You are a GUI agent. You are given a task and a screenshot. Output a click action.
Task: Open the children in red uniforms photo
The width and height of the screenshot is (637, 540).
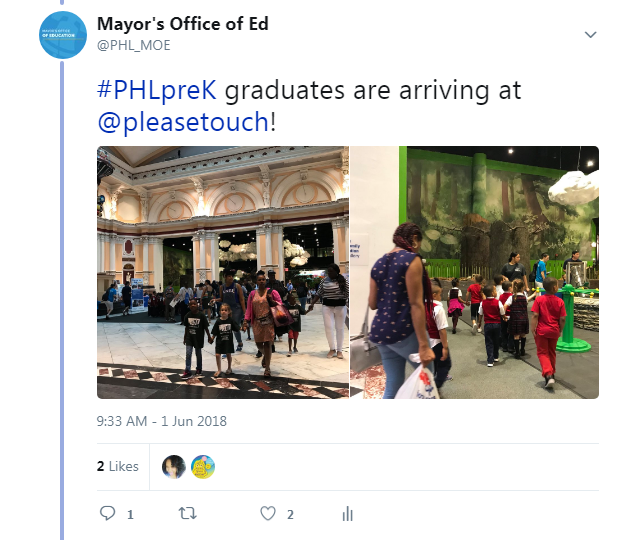(x=474, y=272)
